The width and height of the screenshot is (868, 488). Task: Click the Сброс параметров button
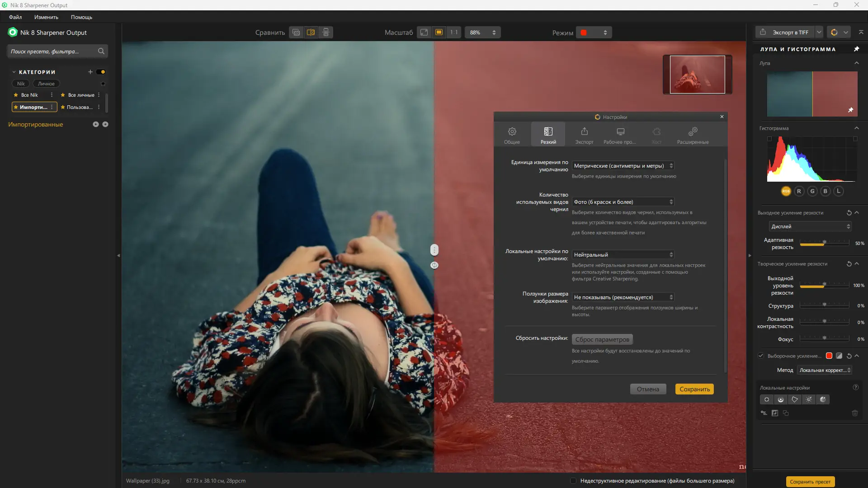[x=602, y=339]
